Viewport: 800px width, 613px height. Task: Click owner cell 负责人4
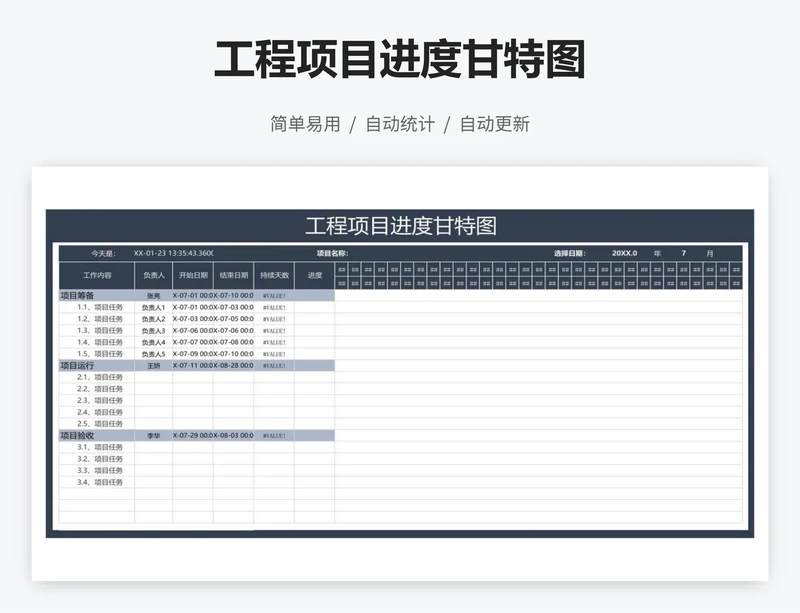(x=154, y=342)
